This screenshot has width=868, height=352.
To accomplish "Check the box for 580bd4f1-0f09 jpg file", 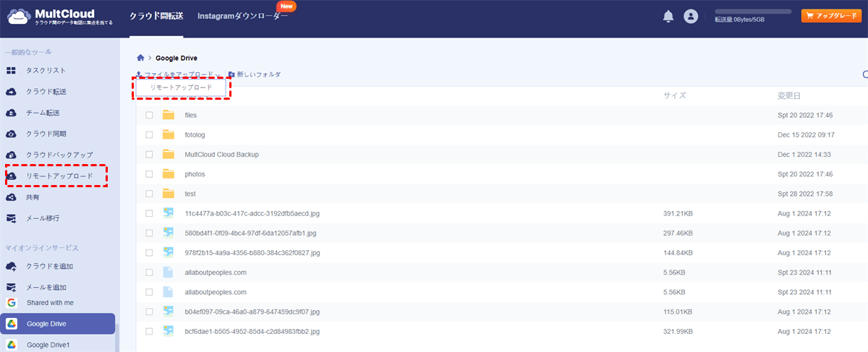I will 149,233.
